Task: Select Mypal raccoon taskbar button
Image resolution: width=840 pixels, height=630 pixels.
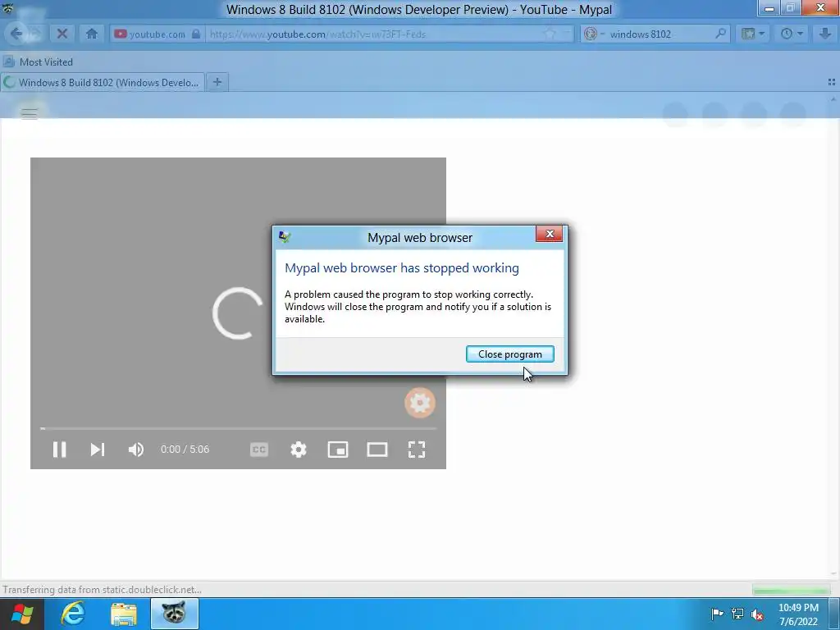Action: (175, 614)
